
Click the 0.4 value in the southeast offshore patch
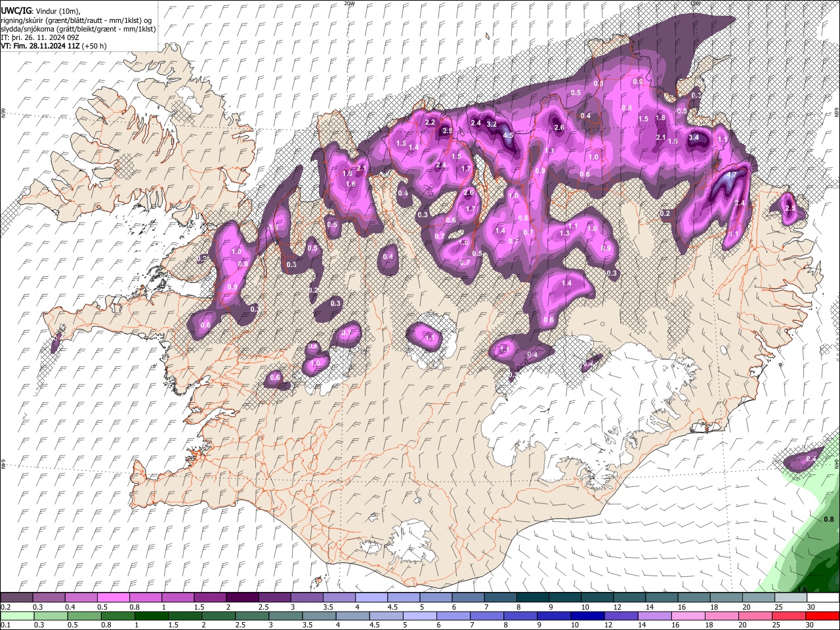click(811, 459)
